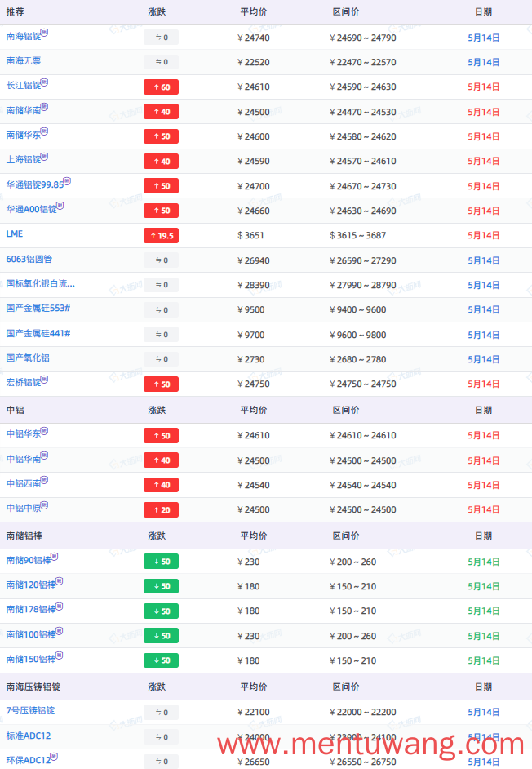Open the 国产金属硅441# link
This screenshot has height=769, width=532.
[x=38, y=334]
